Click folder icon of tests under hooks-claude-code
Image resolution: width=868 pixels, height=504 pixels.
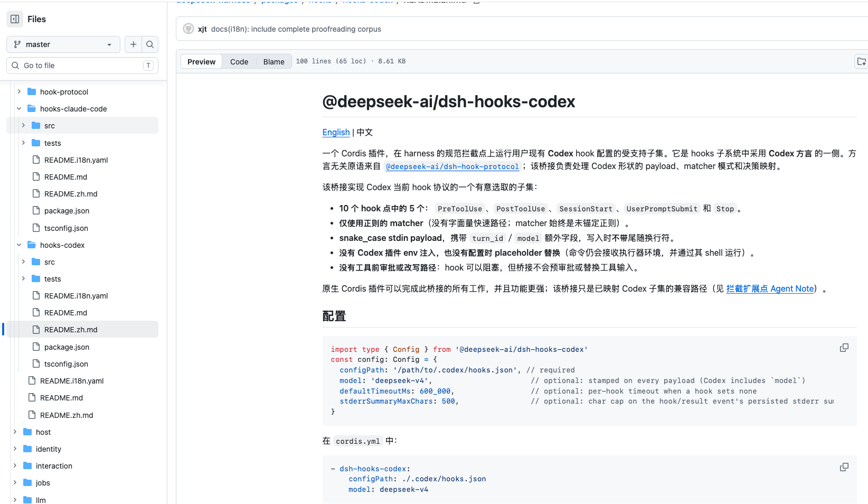click(x=36, y=143)
